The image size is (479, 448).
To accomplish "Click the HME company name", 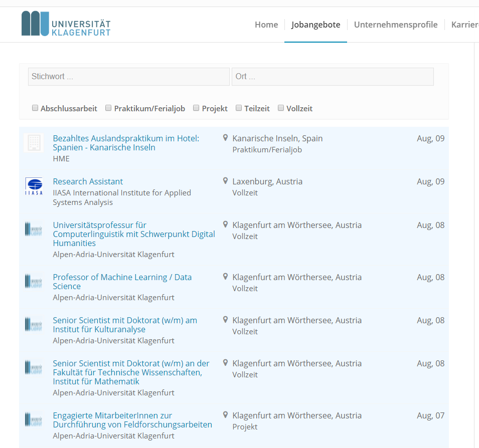I will point(61,159).
